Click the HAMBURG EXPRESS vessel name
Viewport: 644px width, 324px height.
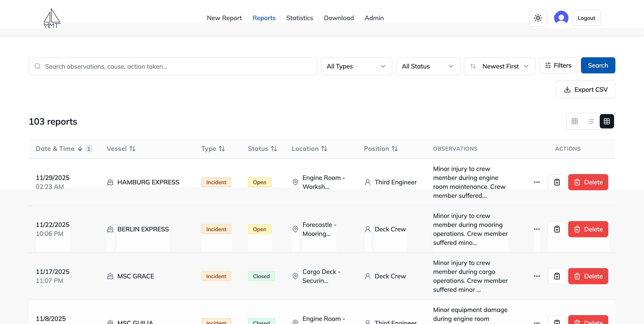pos(148,182)
